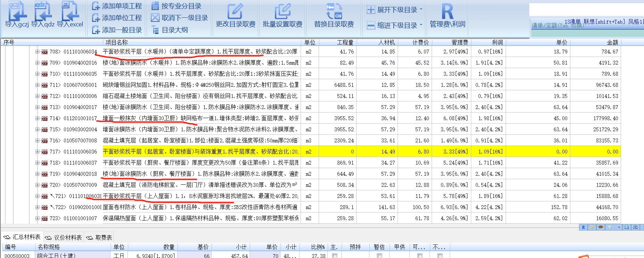Expand row 720 with its plus box
The width and height of the screenshot is (644, 258).
click(37, 185)
